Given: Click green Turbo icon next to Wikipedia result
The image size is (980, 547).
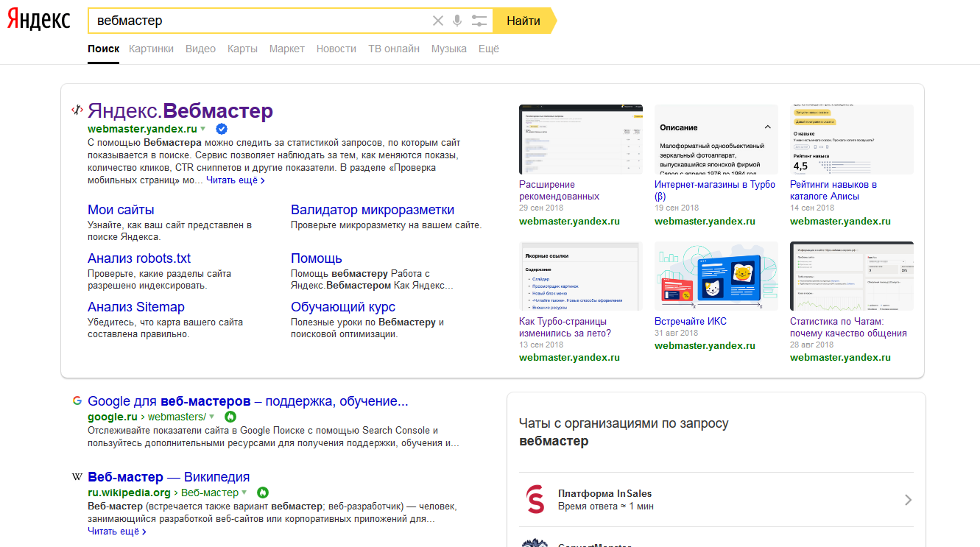Looking at the screenshot, I should coord(263,493).
